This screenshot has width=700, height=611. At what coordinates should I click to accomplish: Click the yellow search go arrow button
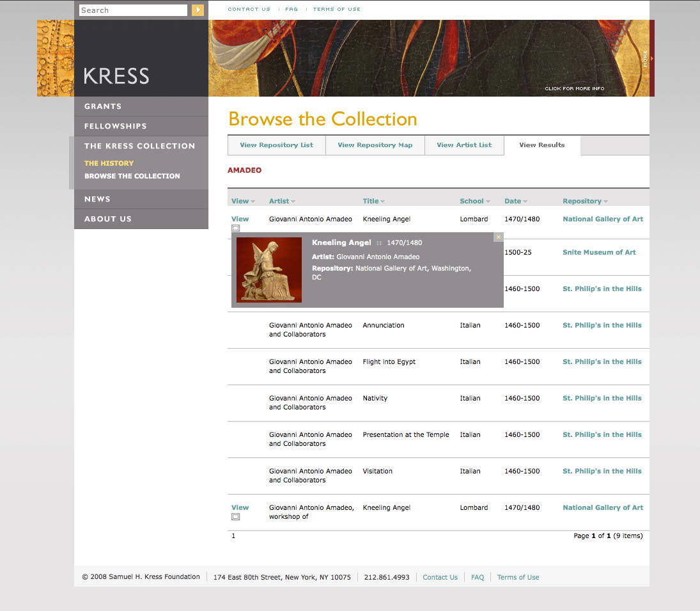(198, 10)
